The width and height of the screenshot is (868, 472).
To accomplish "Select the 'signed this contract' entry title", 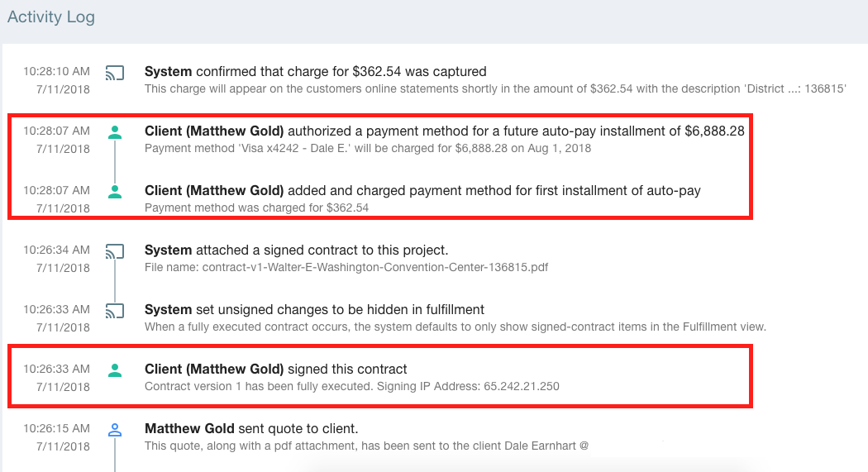I will click(x=275, y=369).
